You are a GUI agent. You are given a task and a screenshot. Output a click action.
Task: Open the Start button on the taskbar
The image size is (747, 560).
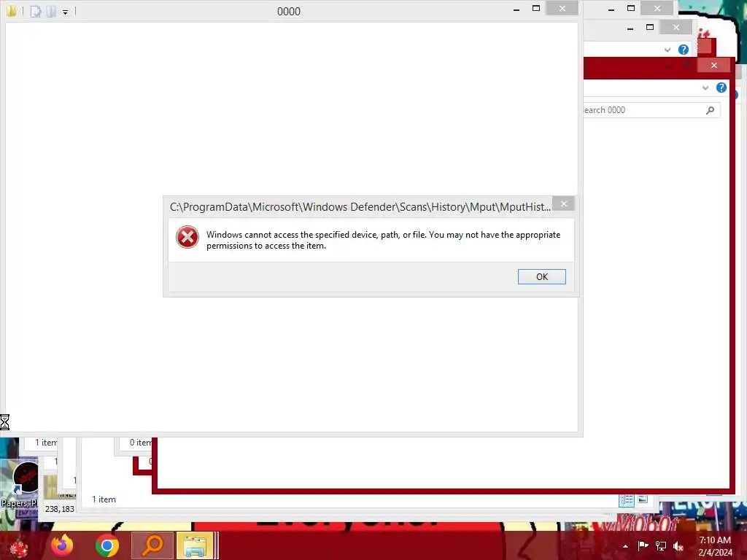pyautogui.click(x=19, y=546)
